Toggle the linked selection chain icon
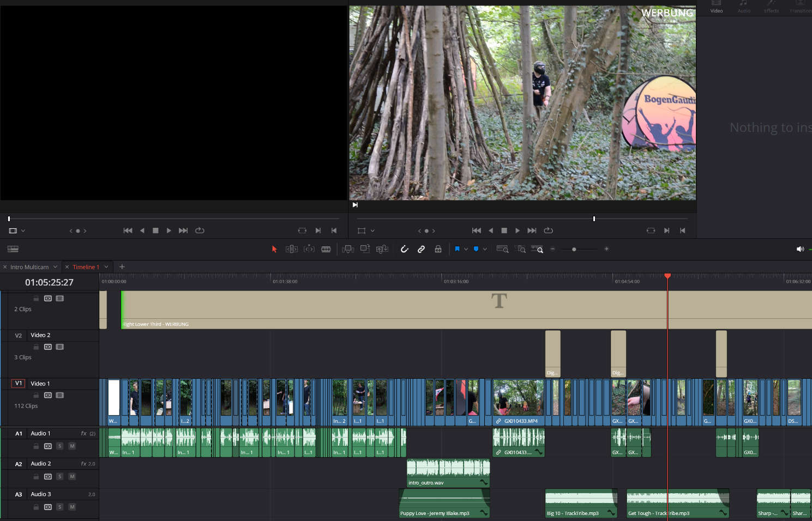Screen dimensions: 812x521 [x=421, y=249]
